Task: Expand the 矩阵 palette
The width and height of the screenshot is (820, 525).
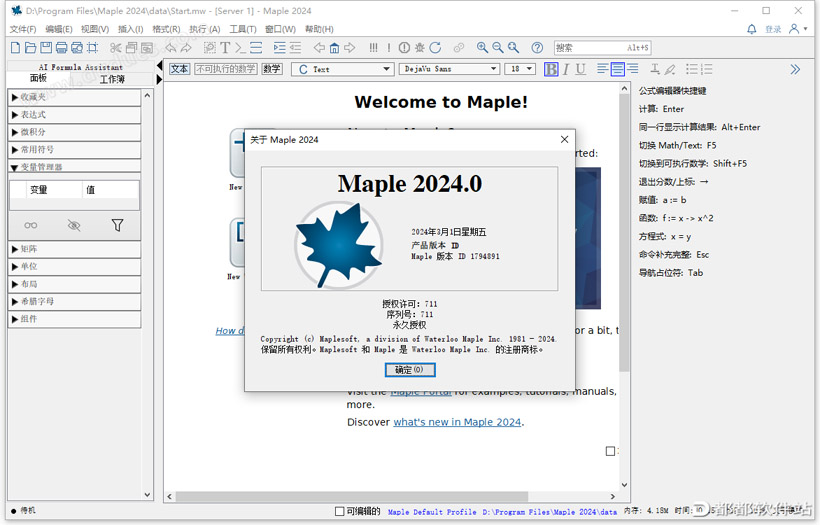Action: click(x=75, y=249)
